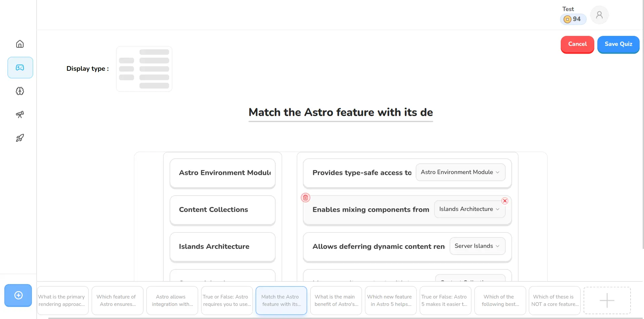The height and width of the screenshot is (319, 644).
Task: Expand the Server Islands dropdown
Action: click(x=477, y=246)
